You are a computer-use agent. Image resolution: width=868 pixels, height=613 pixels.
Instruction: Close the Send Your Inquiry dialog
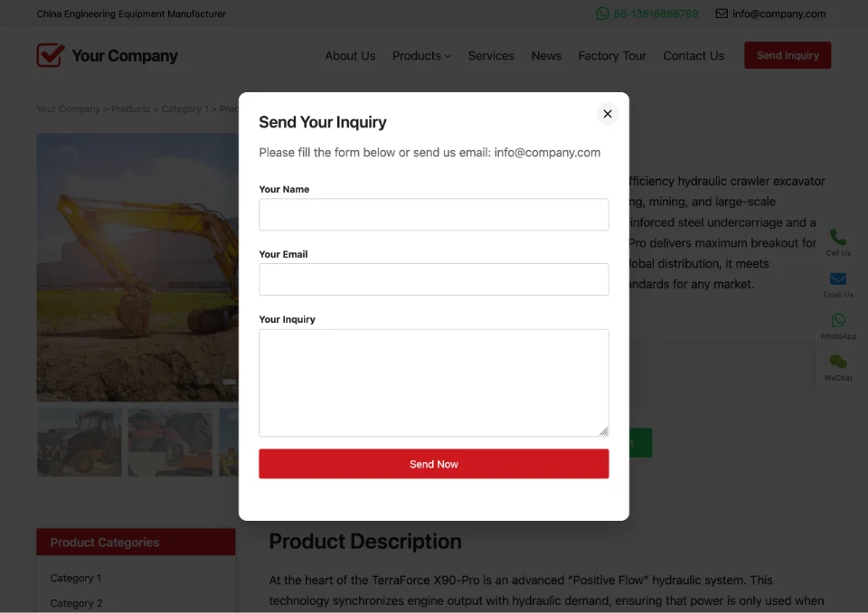608,114
